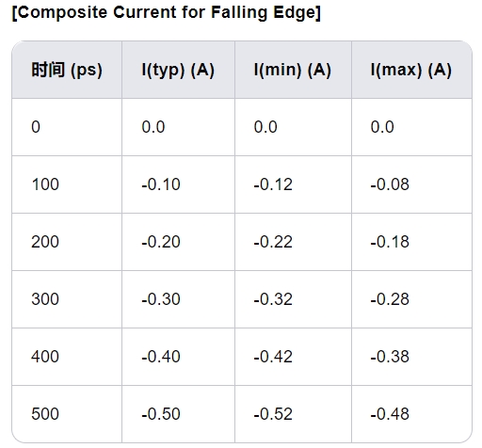Select the I(max) value -0.48
Viewport: 482px width, 448px height.
390,414
